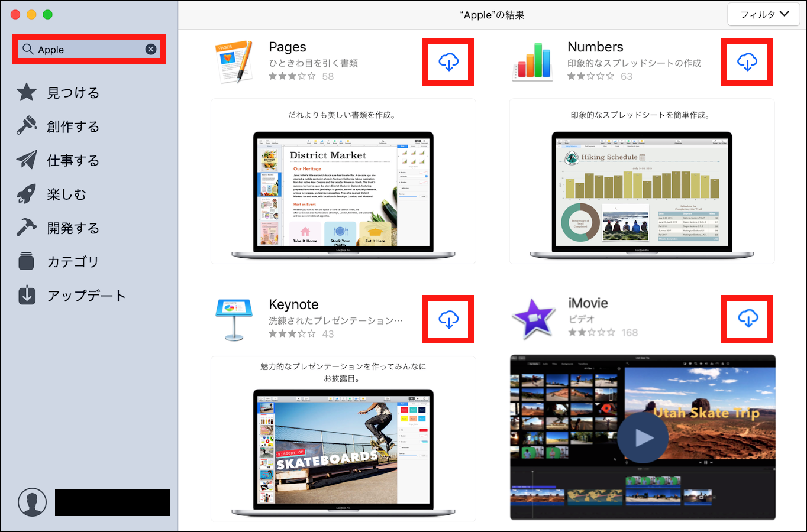
Task: Click the iMovie subtitle ビデオ
Action: (582, 319)
